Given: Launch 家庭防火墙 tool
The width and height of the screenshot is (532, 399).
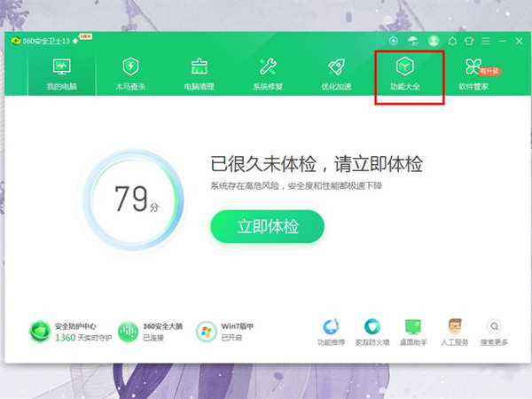Looking at the screenshot, I should click(x=372, y=331).
